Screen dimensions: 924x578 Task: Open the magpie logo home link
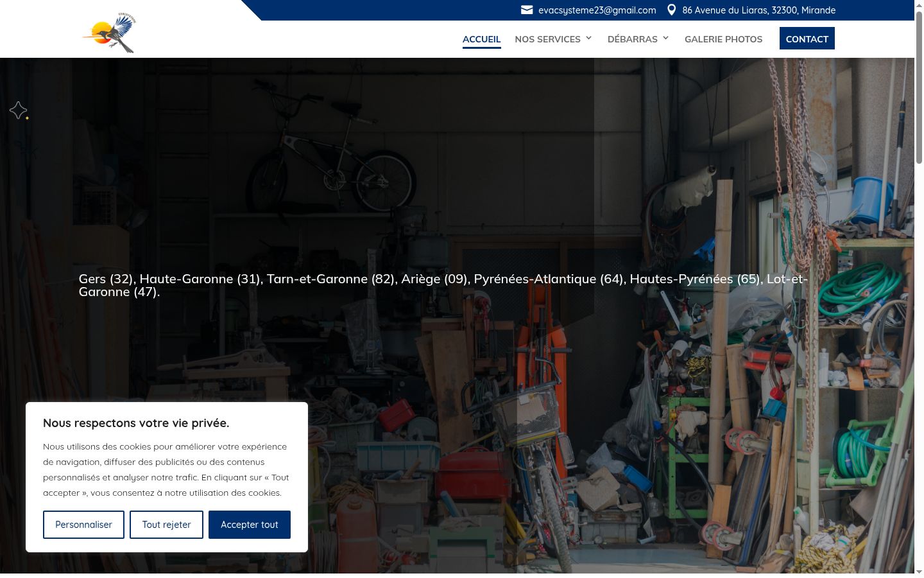pos(110,32)
